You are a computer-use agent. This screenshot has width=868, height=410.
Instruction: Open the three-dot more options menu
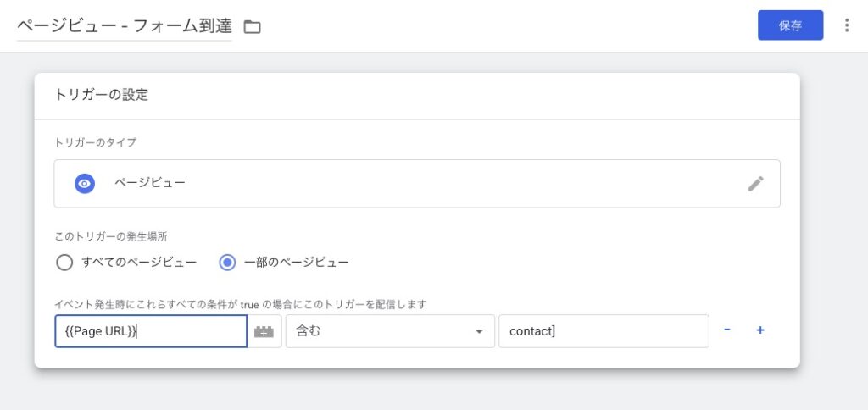coord(846,25)
